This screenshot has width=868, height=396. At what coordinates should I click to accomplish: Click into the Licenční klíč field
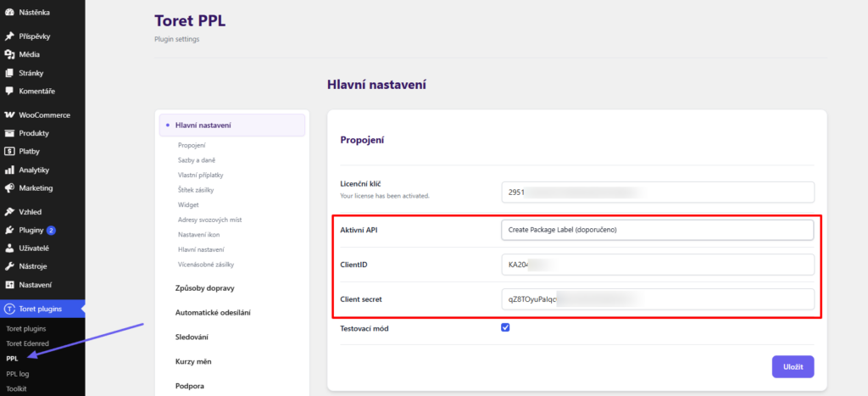click(x=657, y=192)
